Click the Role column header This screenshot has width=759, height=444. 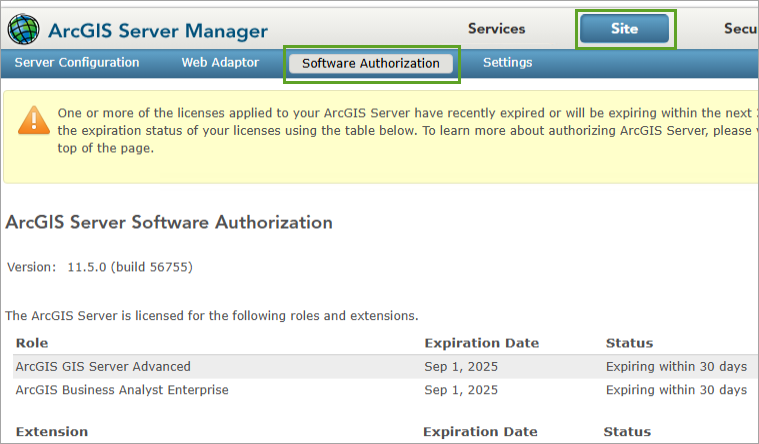point(32,343)
